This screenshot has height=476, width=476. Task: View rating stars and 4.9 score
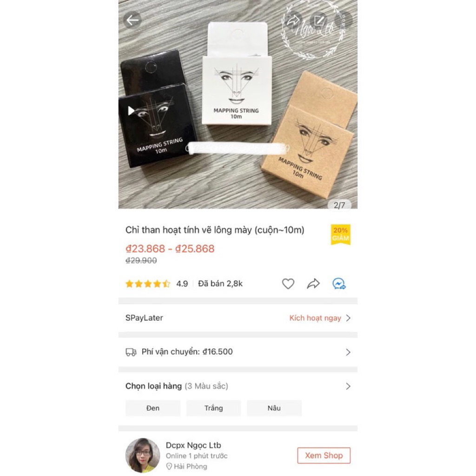pos(157,284)
